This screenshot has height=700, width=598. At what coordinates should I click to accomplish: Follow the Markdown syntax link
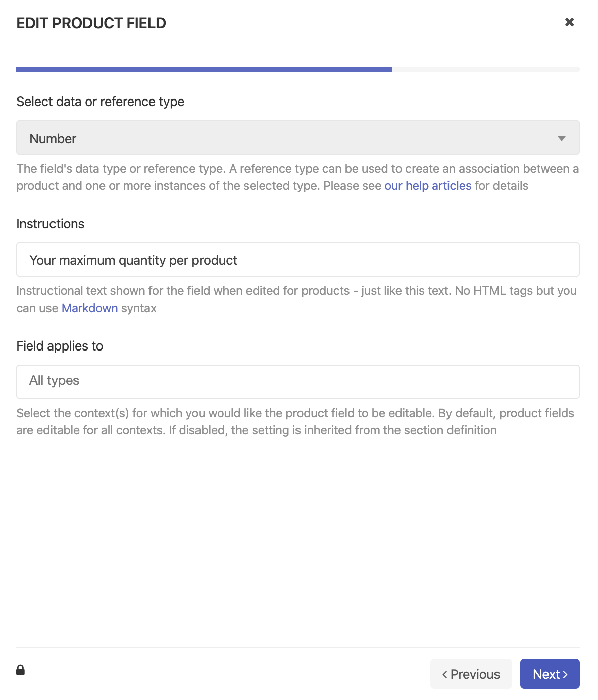tap(89, 308)
